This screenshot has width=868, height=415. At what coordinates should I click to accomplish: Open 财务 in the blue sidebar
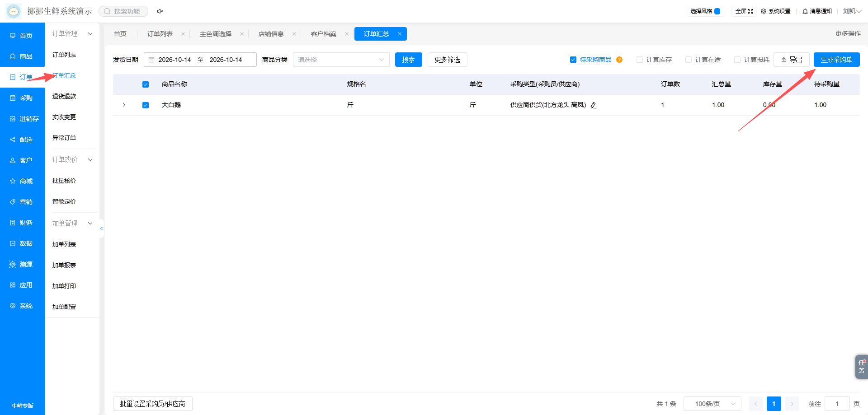[x=23, y=223]
